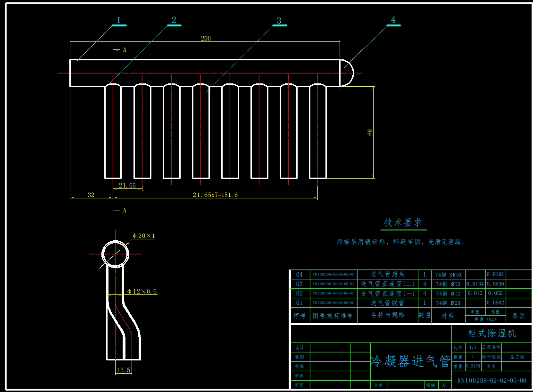
Task: Click the "设计阶段" label
Action: pos(491,357)
